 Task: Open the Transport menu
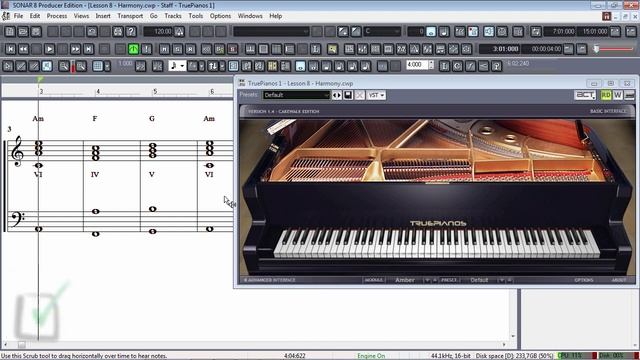tap(130, 16)
